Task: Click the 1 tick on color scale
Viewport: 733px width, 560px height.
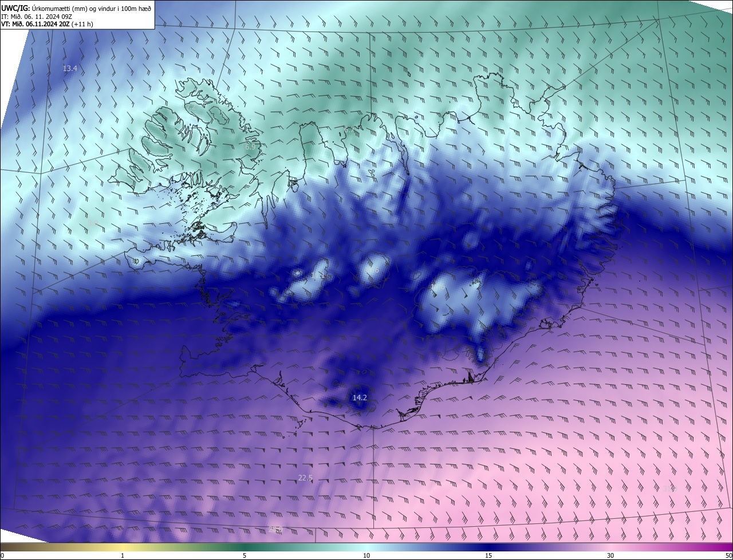Action: pyautogui.click(x=123, y=556)
